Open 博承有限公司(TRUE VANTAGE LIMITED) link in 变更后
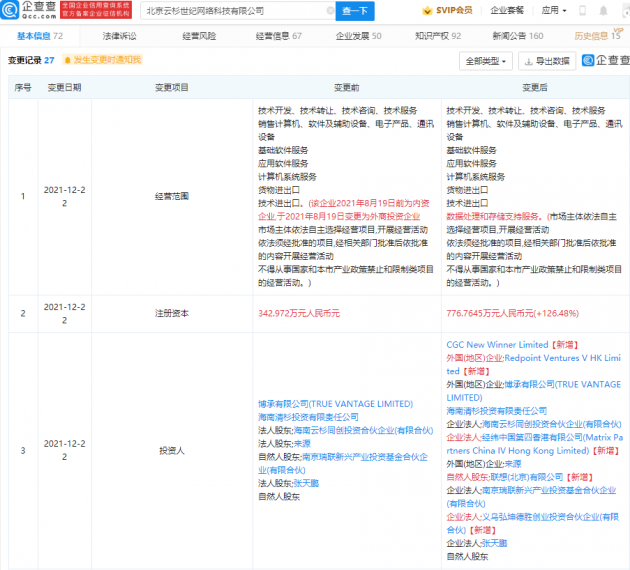The image size is (630, 570). [534, 391]
